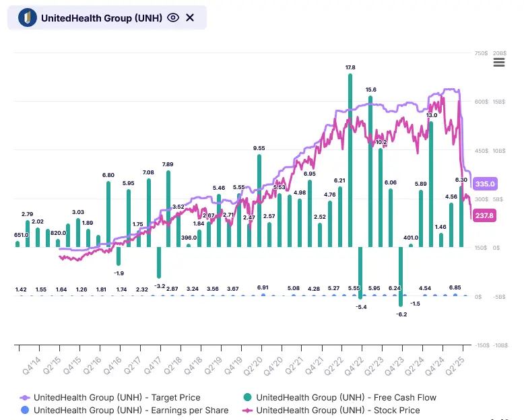Click the blue Earnings per Share legend dot
Screen dimensions: 524x420
pyautogui.click(x=25, y=411)
